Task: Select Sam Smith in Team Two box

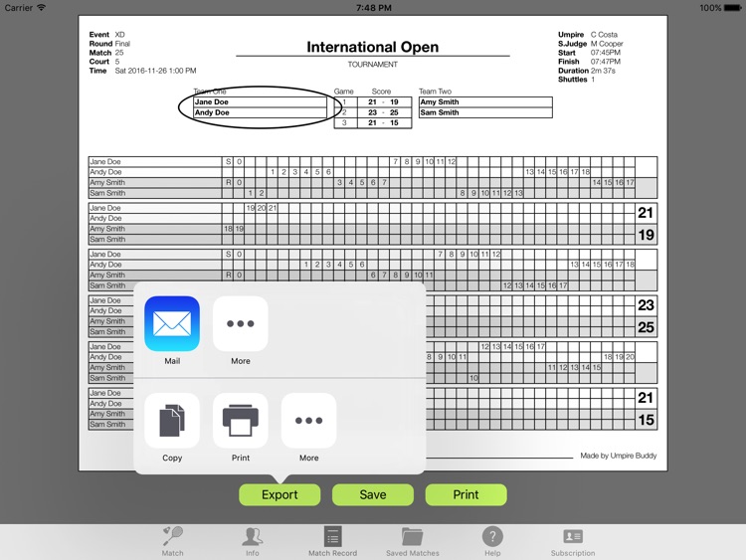Action: (485, 112)
